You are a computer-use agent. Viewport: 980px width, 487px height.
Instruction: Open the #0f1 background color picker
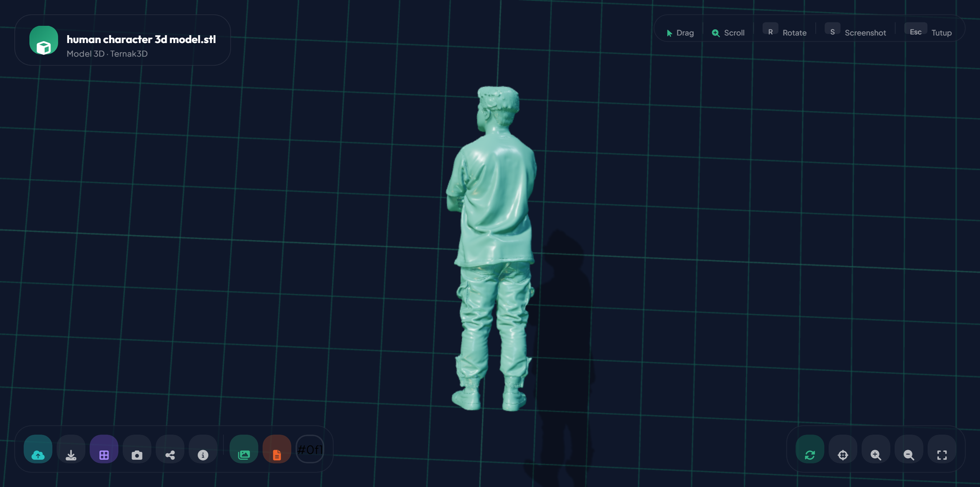point(310,449)
